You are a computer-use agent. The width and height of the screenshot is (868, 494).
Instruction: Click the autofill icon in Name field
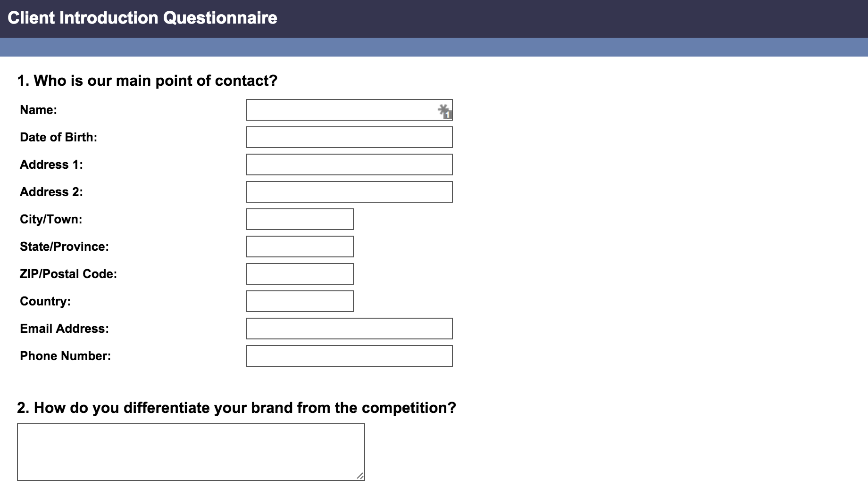pyautogui.click(x=444, y=111)
